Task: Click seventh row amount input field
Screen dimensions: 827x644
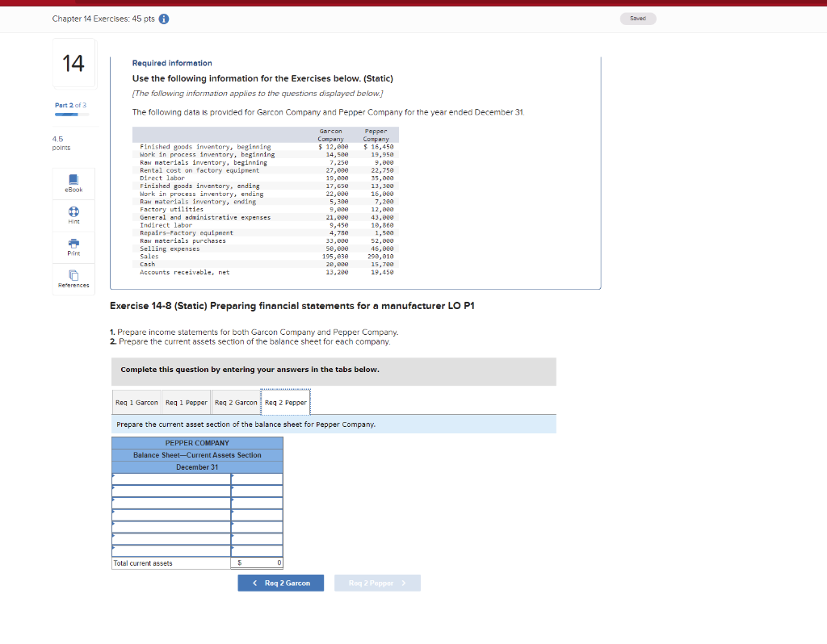Action: (257, 551)
